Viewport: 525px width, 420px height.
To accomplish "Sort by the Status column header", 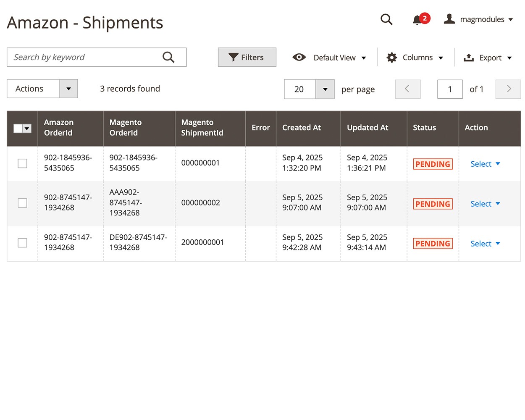I will pos(424,128).
